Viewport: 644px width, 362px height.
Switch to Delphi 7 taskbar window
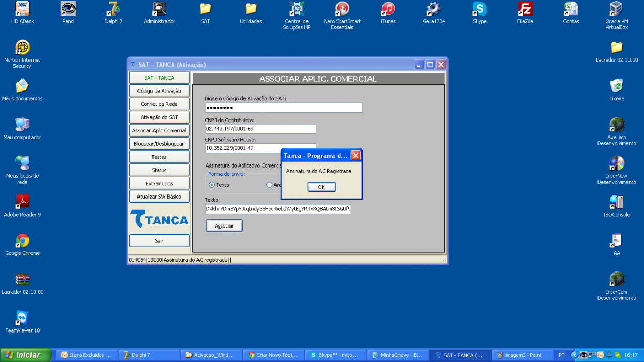point(149,355)
